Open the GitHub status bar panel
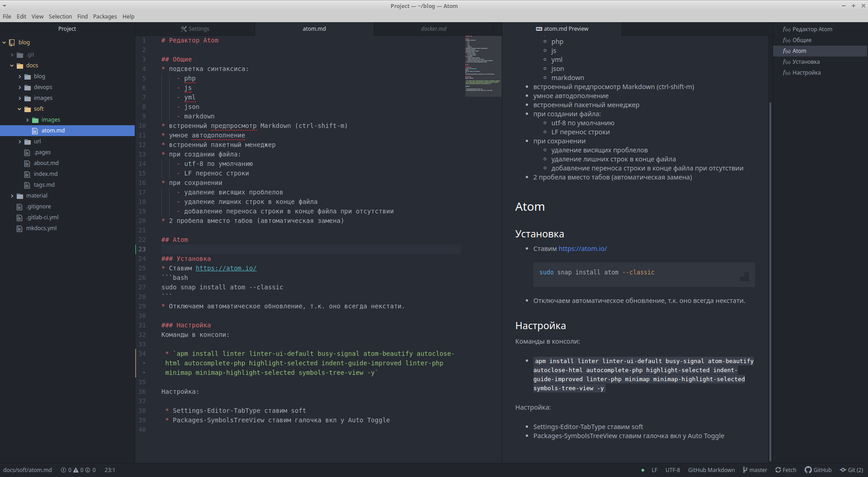868x477 pixels. click(818, 470)
